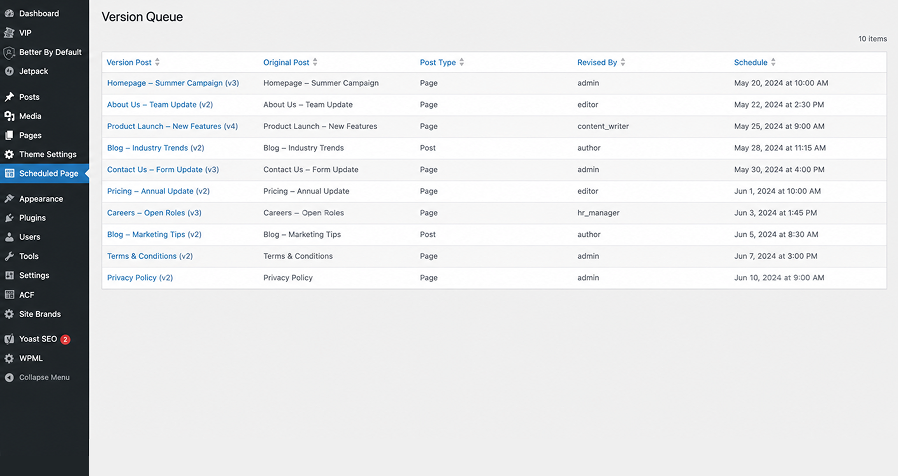Open Product Launch – New Features (v4) link
898x476 pixels.
[x=172, y=126]
